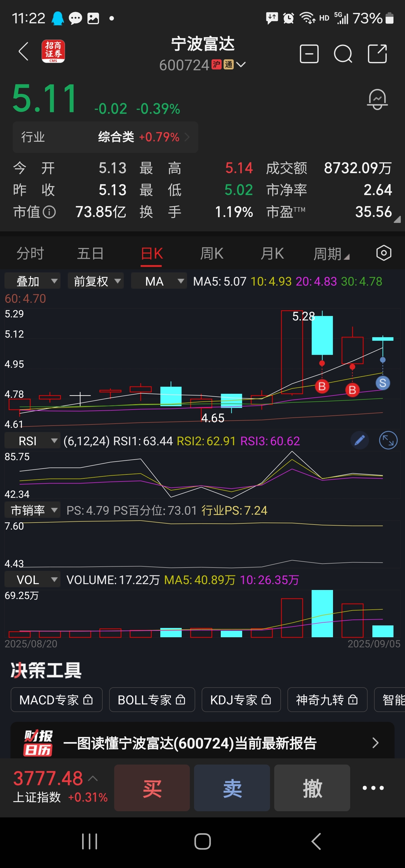Open 一图读懂宁波富达 report banner
The height and width of the screenshot is (868, 405).
tap(202, 743)
